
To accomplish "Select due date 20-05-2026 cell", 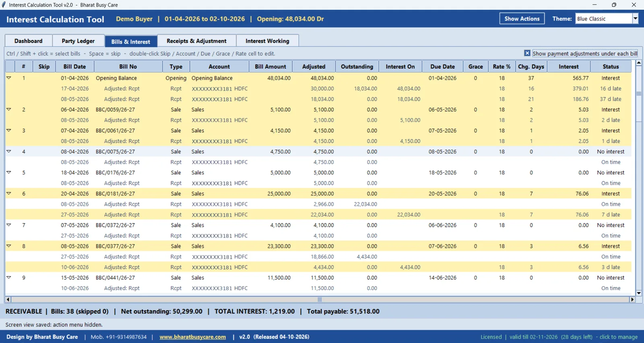I will click(x=442, y=194).
